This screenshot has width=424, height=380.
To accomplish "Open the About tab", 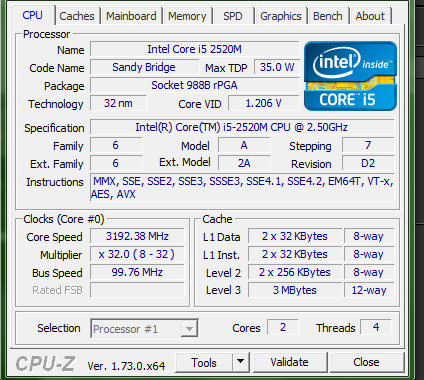I will pos(370,16).
